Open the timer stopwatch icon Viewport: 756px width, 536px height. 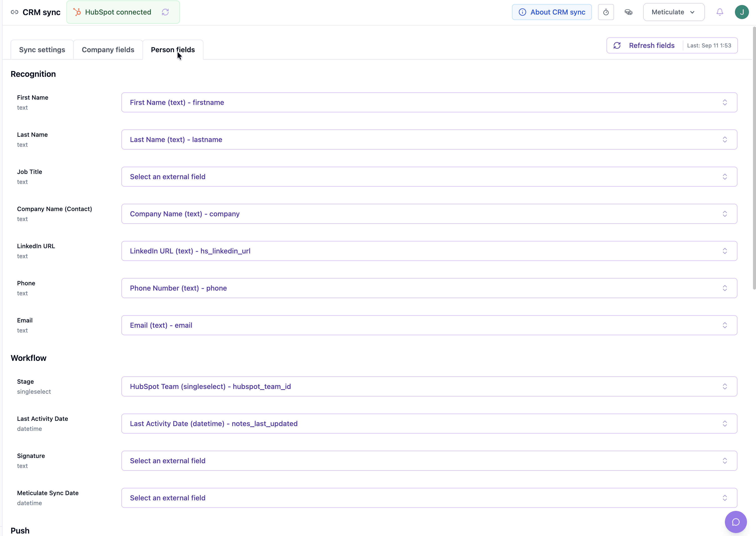coord(606,12)
